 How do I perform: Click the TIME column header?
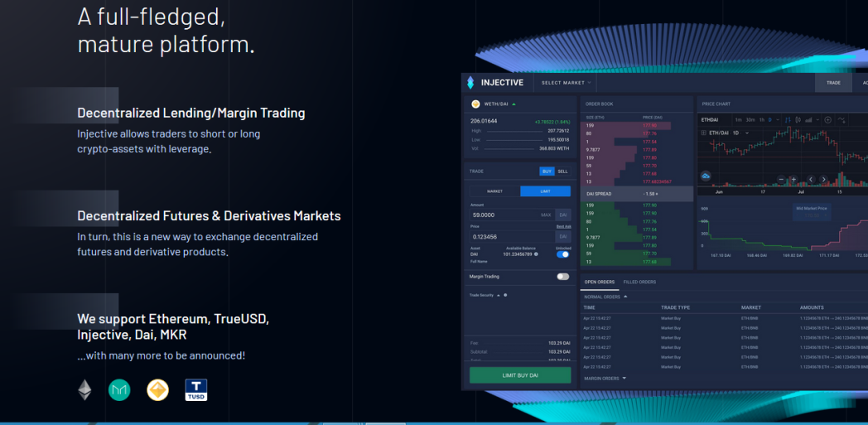[x=590, y=307]
